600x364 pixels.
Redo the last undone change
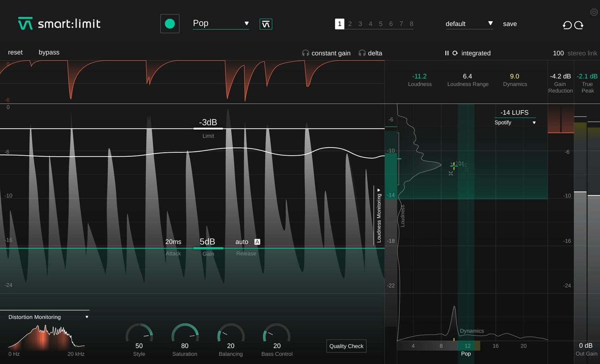(x=579, y=25)
